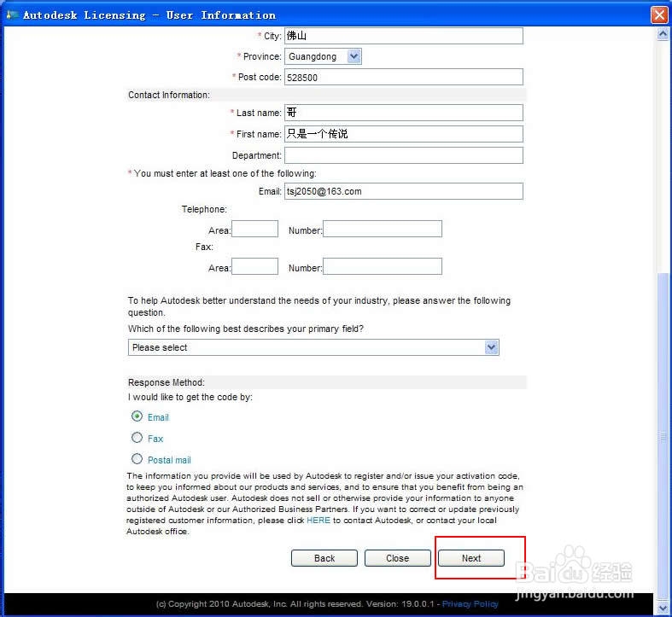The height and width of the screenshot is (617, 672).
Task: Click the Email address field
Action: coord(403,191)
